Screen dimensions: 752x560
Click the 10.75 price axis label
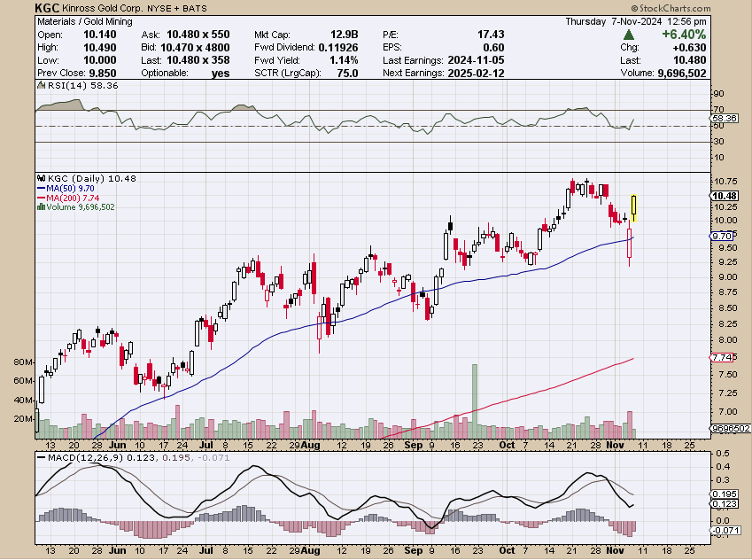[725, 182]
